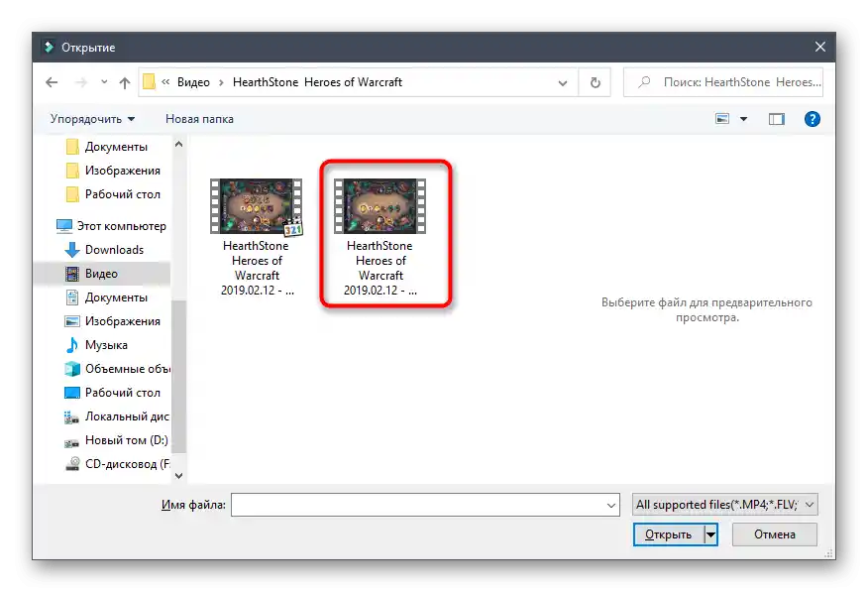The image size is (868, 592).
Task: Open Downloads in the sidebar
Action: [x=104, y=250]
